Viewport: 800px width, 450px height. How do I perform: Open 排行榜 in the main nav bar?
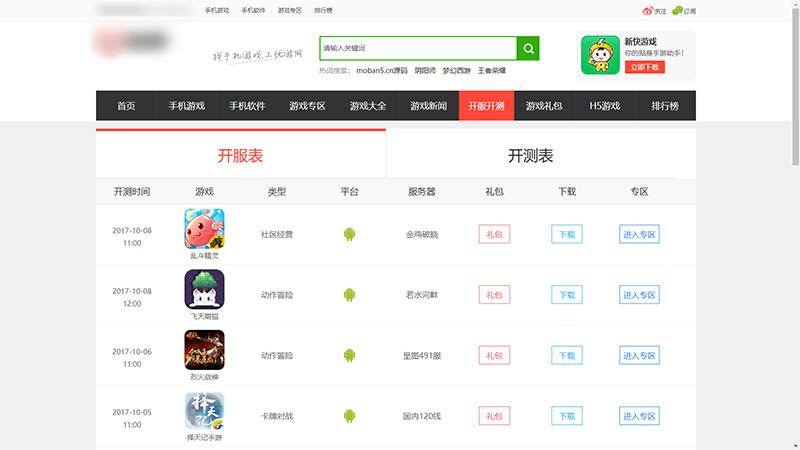click(x=665, y=106)
